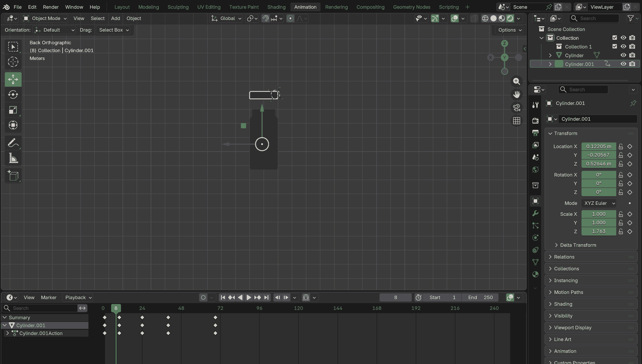
Task: Select the Rotate tool
Action: 13,95
